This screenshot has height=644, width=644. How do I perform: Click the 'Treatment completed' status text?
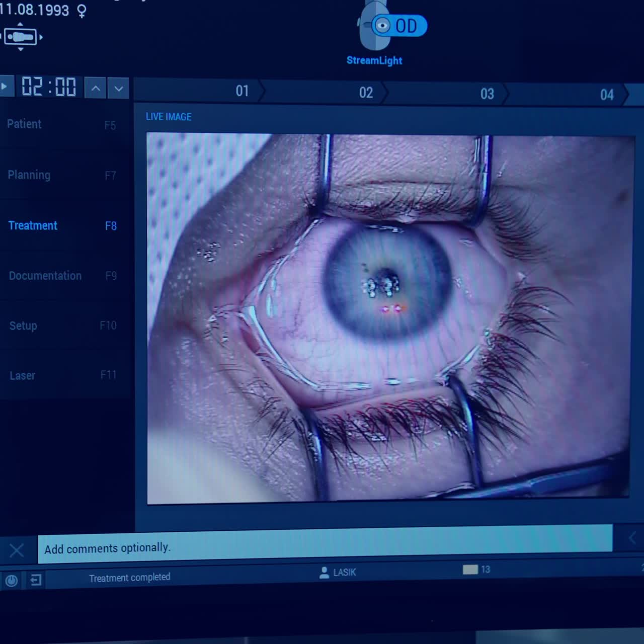(x=129, y=578)
